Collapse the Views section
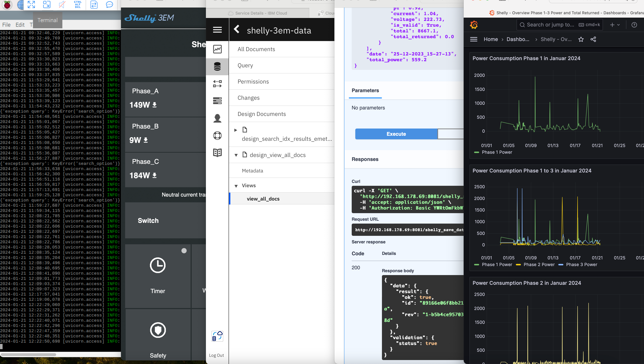Viewport: 644px width, 364px height. point(236,186)
